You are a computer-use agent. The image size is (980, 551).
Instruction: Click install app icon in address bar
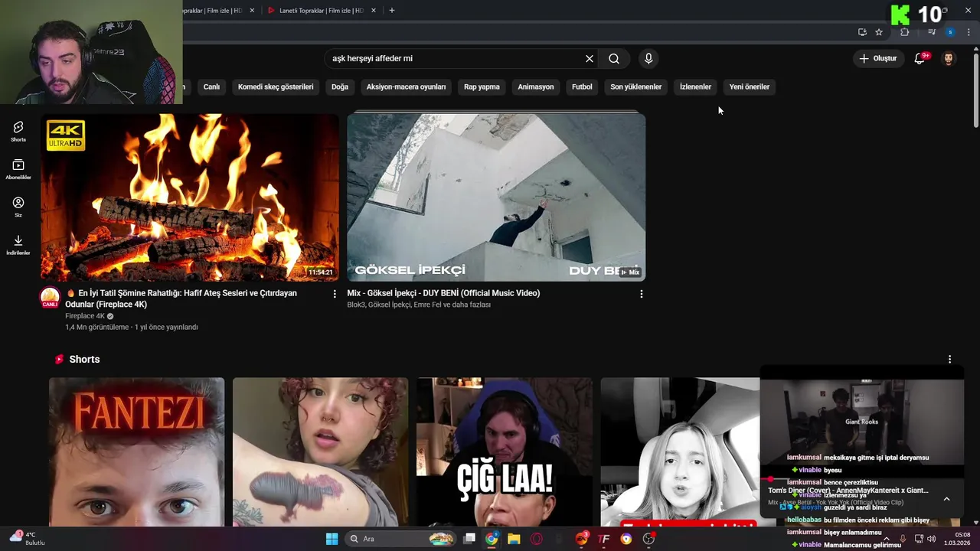[862, 32]
